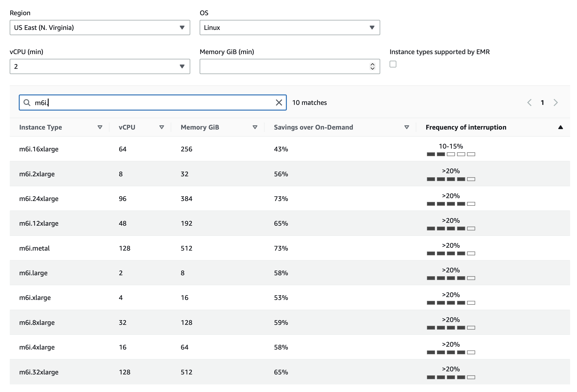Clear the m6i search text
This screenshot has width=577, height=392.
(279, 103)
